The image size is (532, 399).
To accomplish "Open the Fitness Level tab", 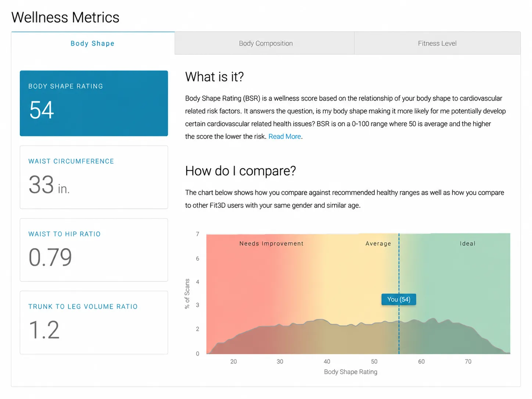I will [x=437, y=43].
